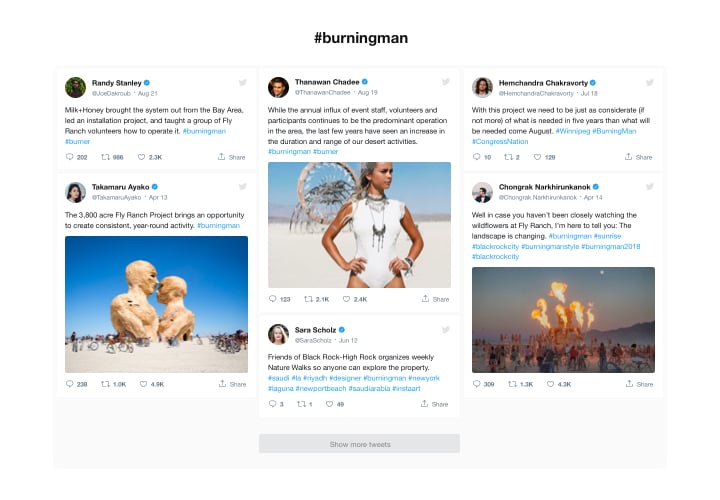Open Sara Scholz's profile name
Image resolution: width=720 pixels, height=500 pixels.
(315, 330)
